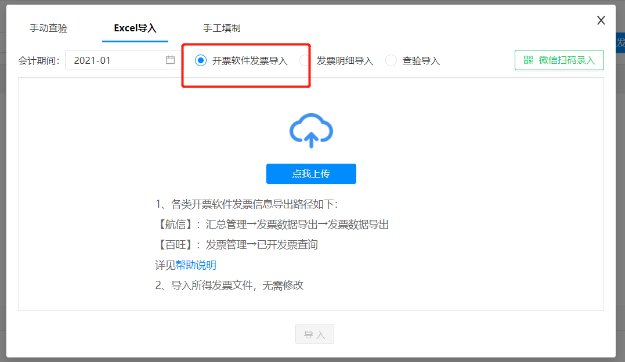Open the calendar picker icon for 会计期间

(170, 60)
